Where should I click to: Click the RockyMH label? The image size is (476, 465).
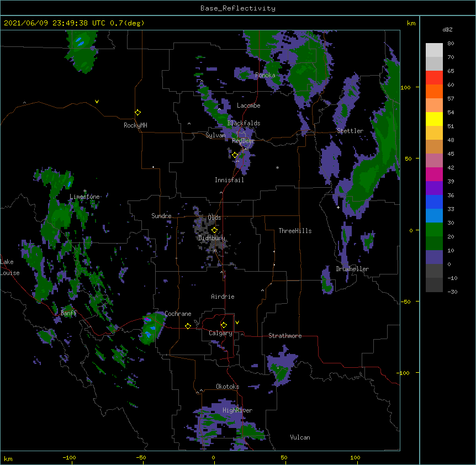coord(135,125)
